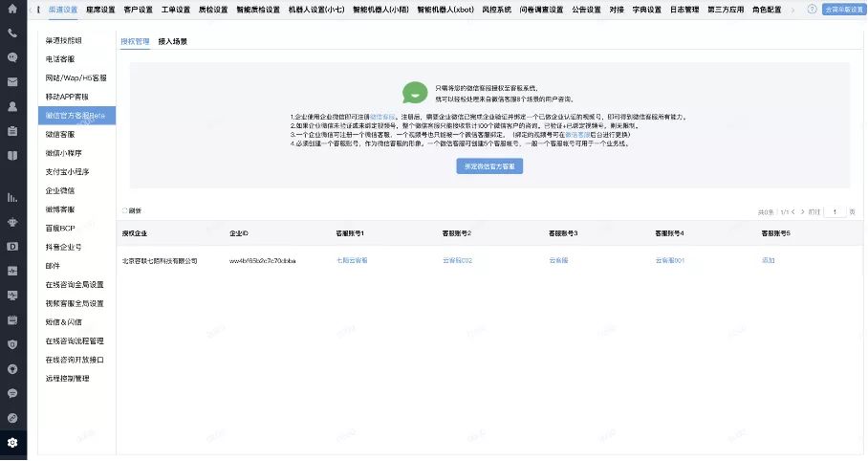
Task: Open 微信客服 in left menu
Action: (60, 135)
